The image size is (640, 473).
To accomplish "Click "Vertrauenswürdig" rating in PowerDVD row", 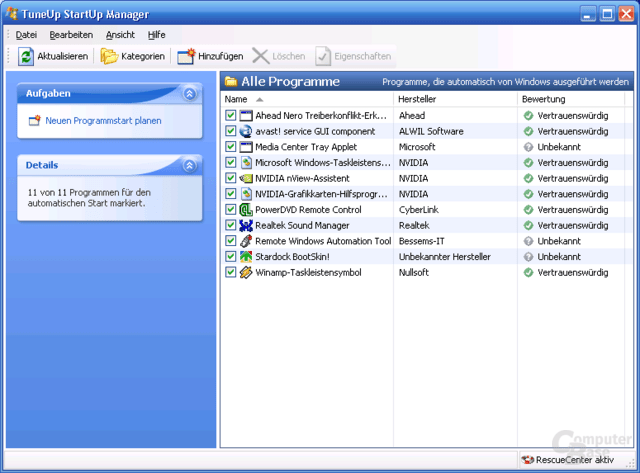I will click(573, 210).
